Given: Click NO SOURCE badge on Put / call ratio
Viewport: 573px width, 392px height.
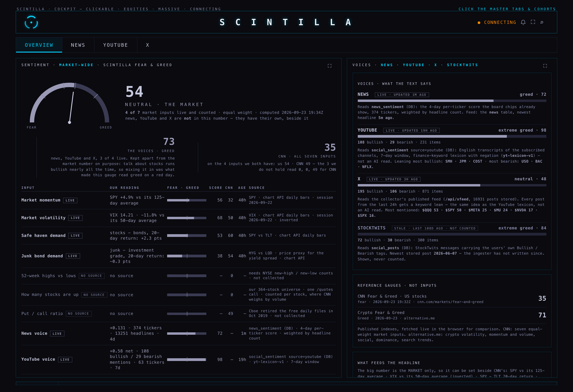Looking at the screenshot, I should click(79, 314).
